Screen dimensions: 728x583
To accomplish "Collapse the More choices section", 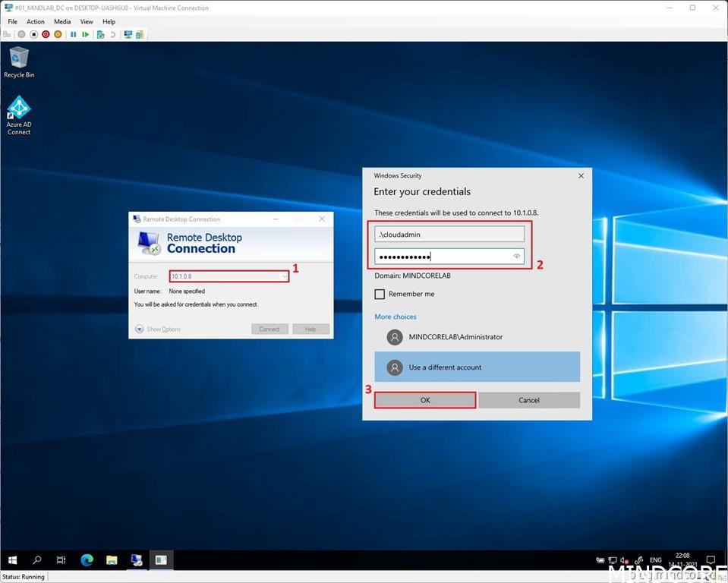I will [395, 317].
